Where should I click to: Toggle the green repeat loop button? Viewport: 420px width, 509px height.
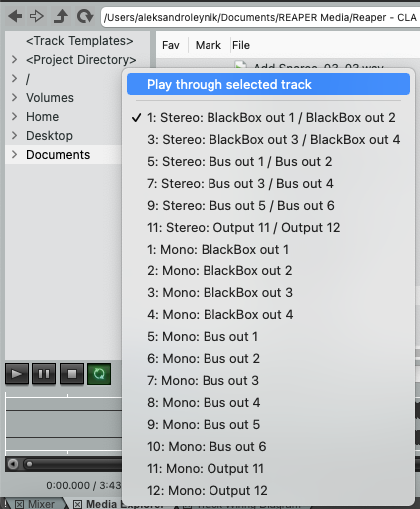click(99, 374)
